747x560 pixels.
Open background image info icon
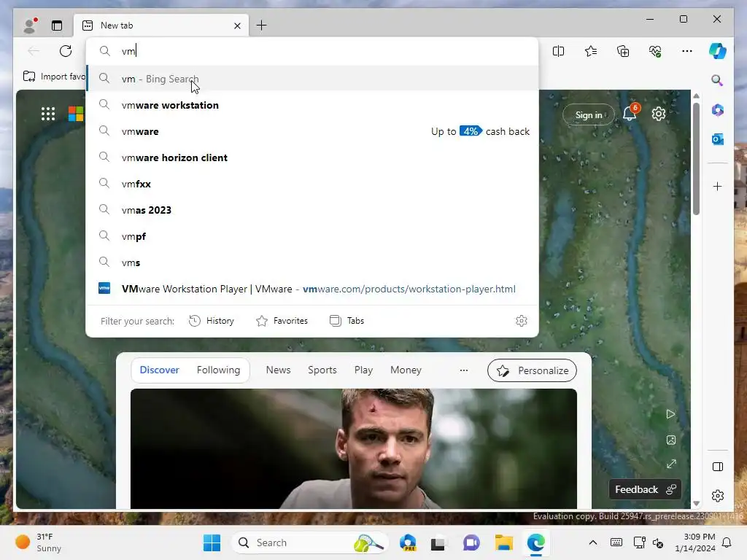(x=671, y=440)
